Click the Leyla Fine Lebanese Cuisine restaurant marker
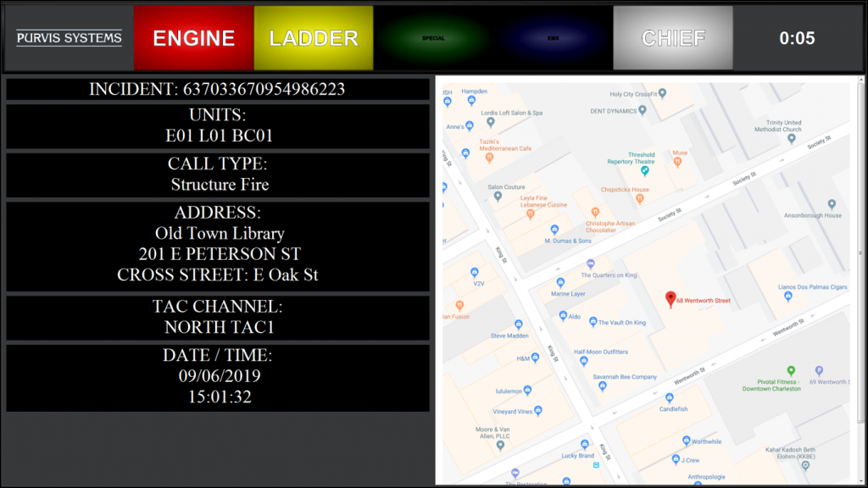This screenshot has width=868, height=488. 530,215
